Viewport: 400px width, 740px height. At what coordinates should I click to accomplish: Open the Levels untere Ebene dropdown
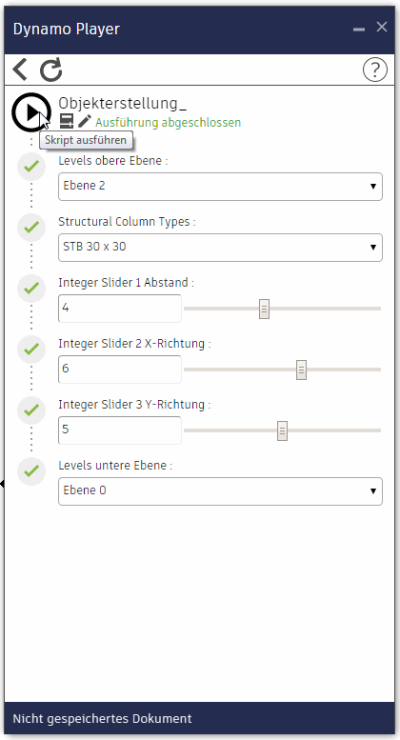(220, 491)
